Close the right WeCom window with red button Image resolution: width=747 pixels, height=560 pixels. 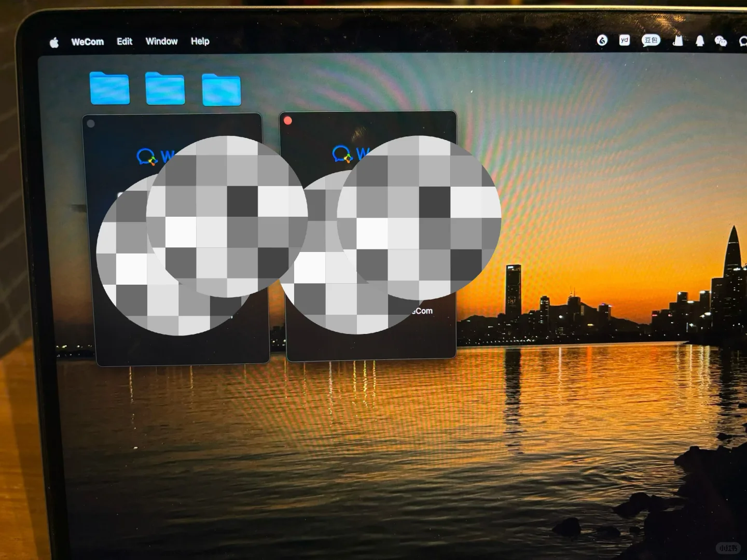point(288,121)
